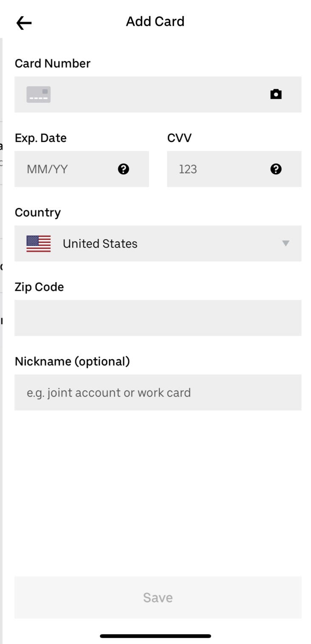311x644 pixels.
Task: Click the credit card icon in Card Number field
Action: click(x=39, y=94)
